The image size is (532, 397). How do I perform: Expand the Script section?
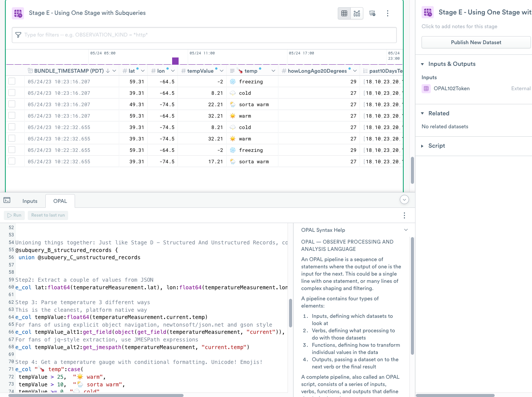click(x=422, y=146)
